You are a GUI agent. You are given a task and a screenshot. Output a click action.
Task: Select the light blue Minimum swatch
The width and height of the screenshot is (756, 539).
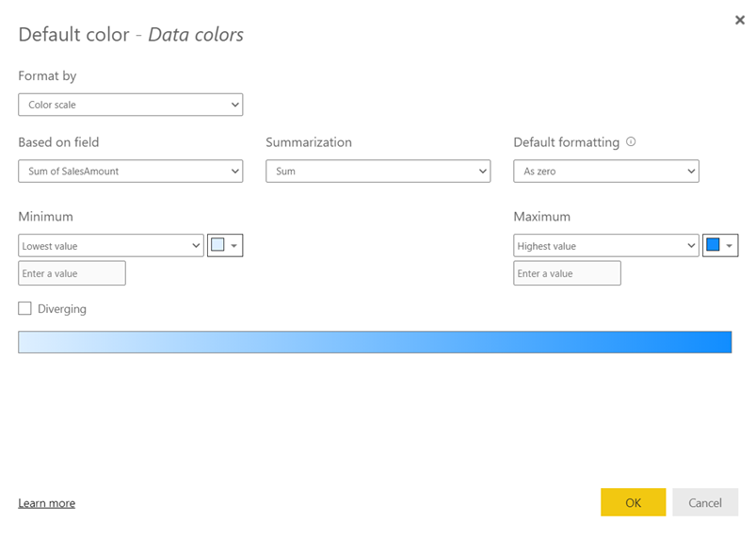[217, 245]
